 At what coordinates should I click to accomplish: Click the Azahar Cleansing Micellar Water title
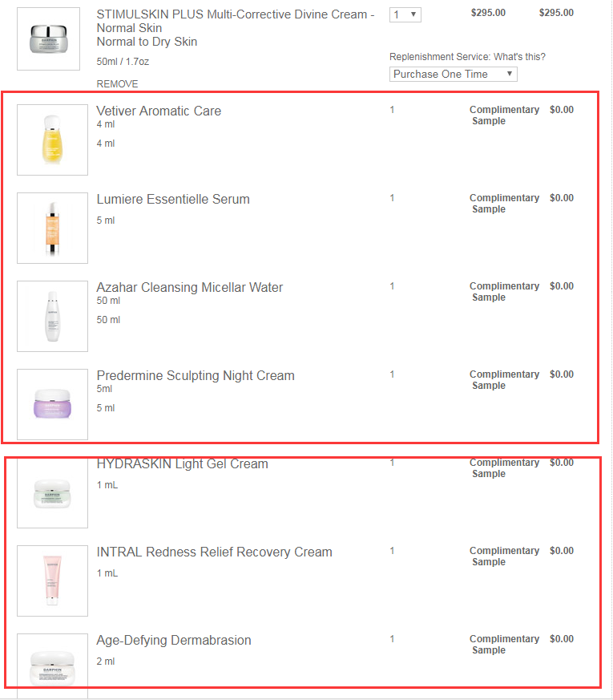point(190,287)
